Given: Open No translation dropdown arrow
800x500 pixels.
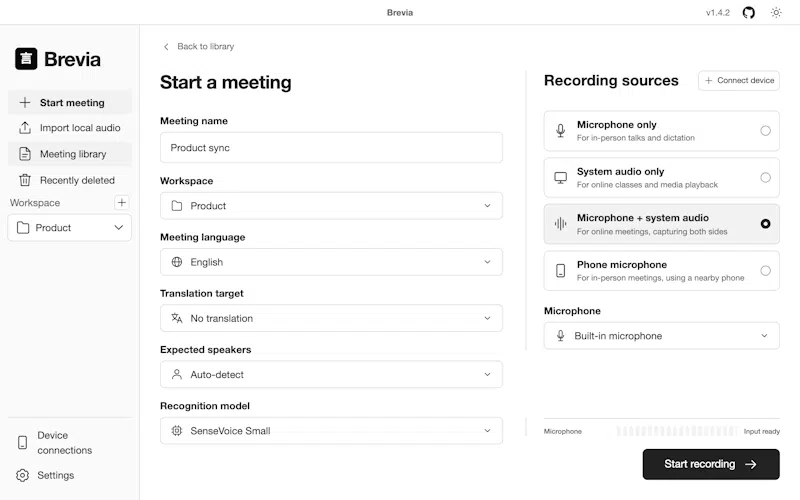Looking at the screenshot, I should (x=487, y=318).
